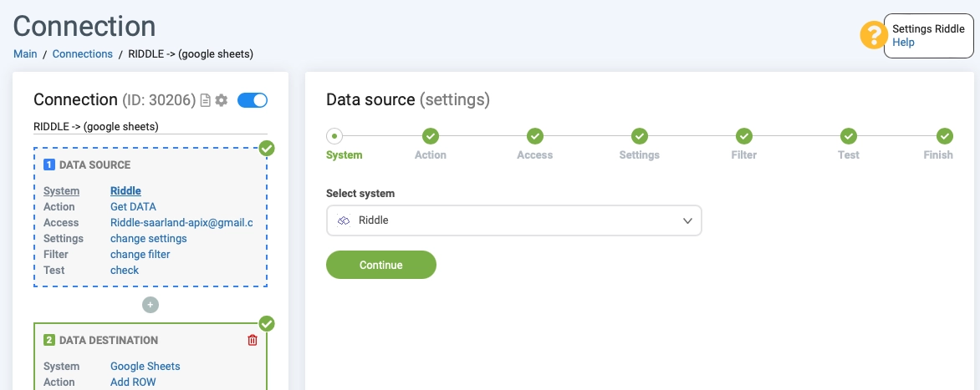
Task: Go to the Action step
Action: 430,154
